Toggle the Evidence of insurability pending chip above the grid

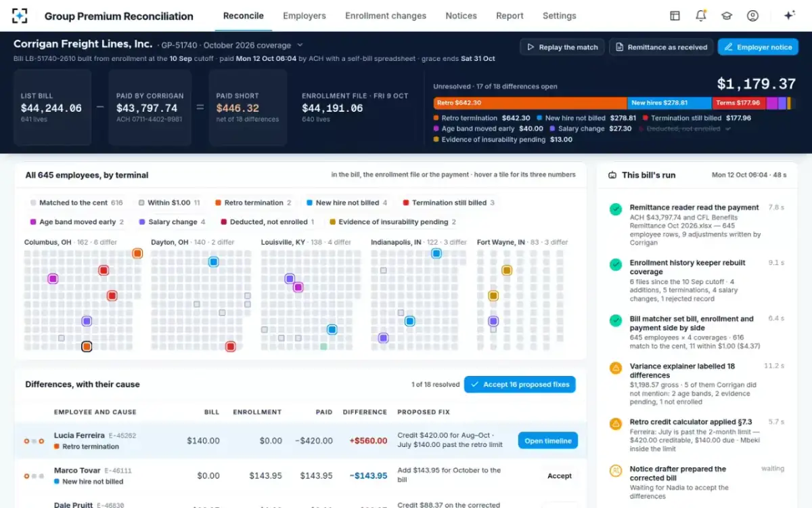click(392, 221)
